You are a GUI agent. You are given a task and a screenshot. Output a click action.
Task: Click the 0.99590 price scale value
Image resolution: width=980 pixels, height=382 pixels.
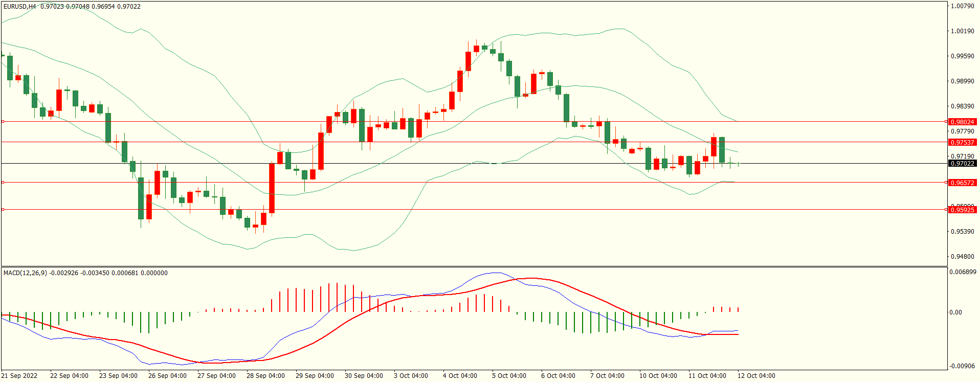point(962,56)
